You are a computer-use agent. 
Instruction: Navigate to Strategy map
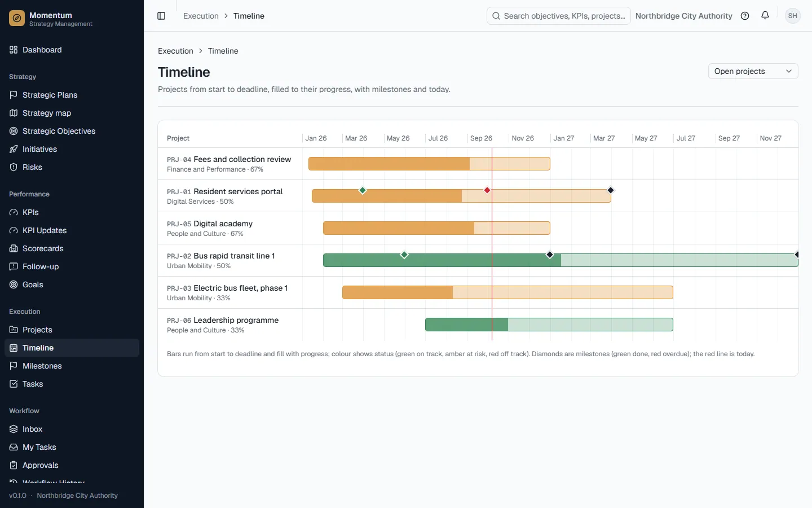pyautogui.click(x=72, y=113)
